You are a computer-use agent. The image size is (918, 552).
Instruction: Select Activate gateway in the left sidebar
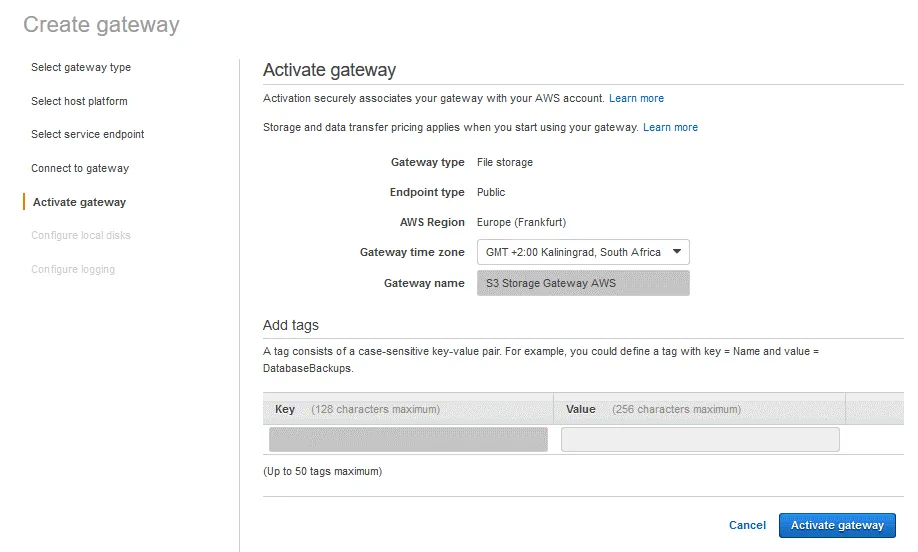coord(79,202)
